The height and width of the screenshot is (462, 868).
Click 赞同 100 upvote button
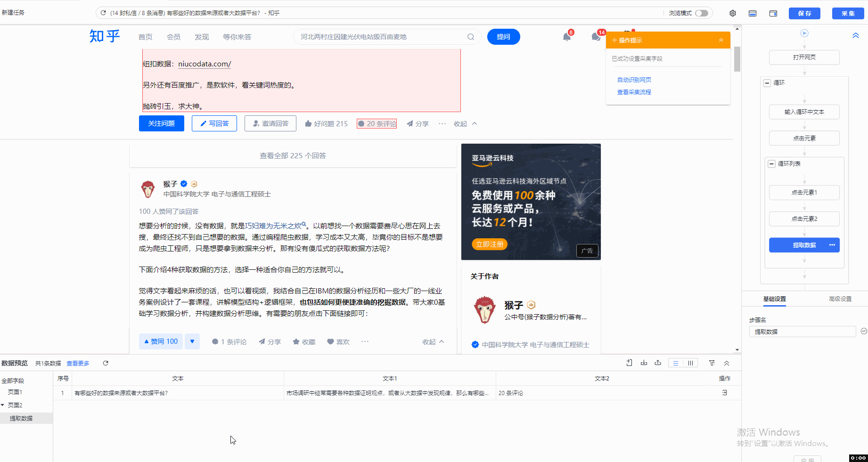pyautogui.click(x=161, y=341)
